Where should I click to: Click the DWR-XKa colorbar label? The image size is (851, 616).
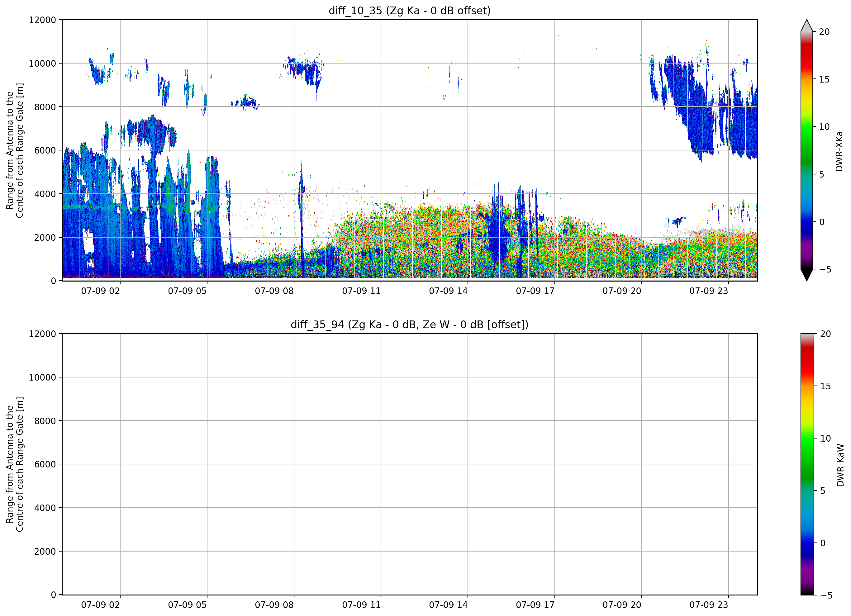click(x=839, y=151)
